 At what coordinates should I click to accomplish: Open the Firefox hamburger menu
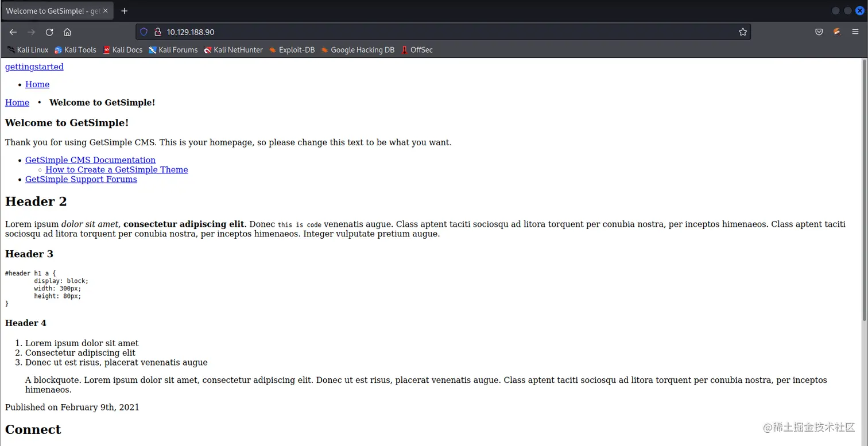point(855,32)
